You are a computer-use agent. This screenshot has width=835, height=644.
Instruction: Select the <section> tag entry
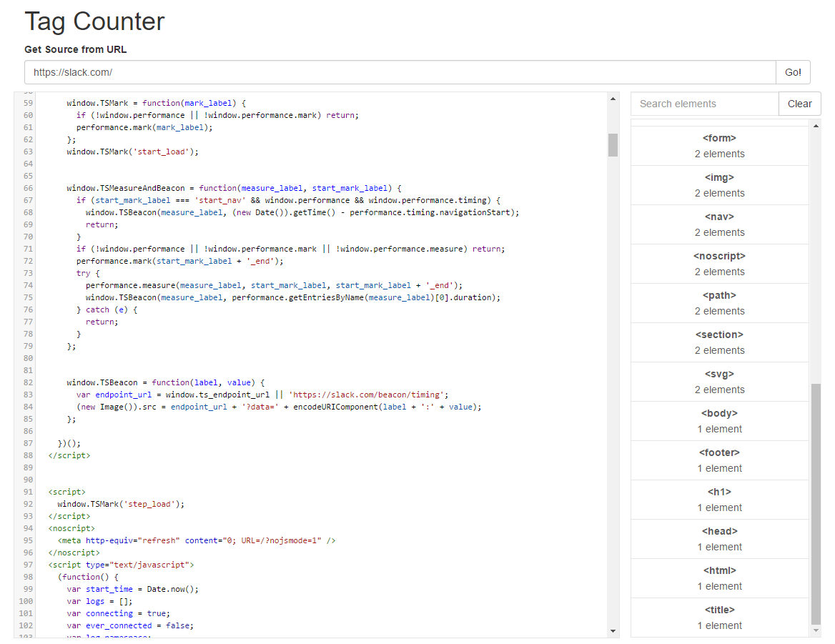pos(719,343)
